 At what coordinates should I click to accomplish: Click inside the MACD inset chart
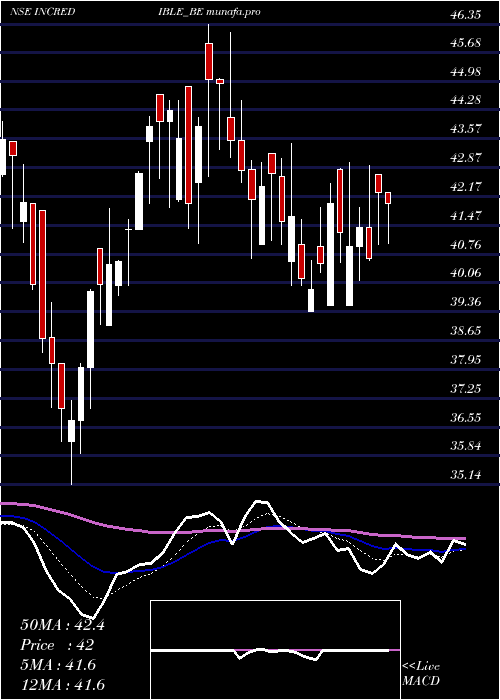275,650
